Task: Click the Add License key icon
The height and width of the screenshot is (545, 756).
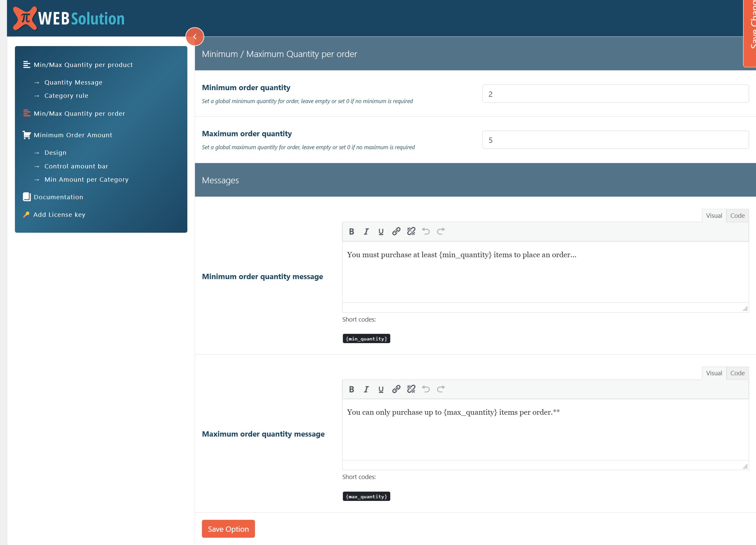Action: [x=26, y=214]
